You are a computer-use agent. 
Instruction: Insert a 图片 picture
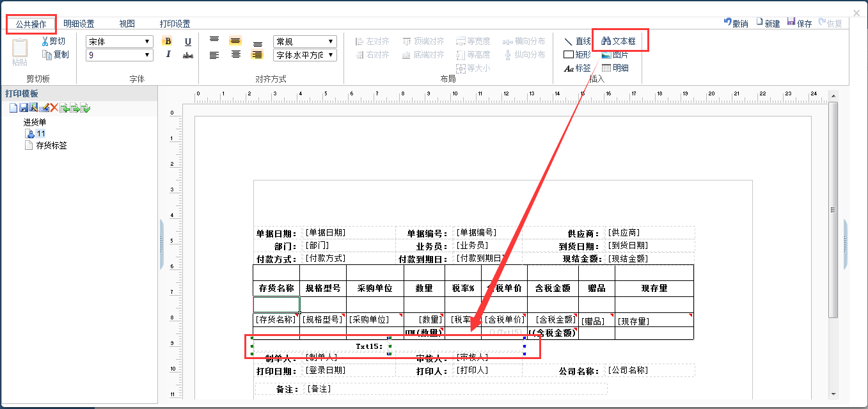(615, 54)
